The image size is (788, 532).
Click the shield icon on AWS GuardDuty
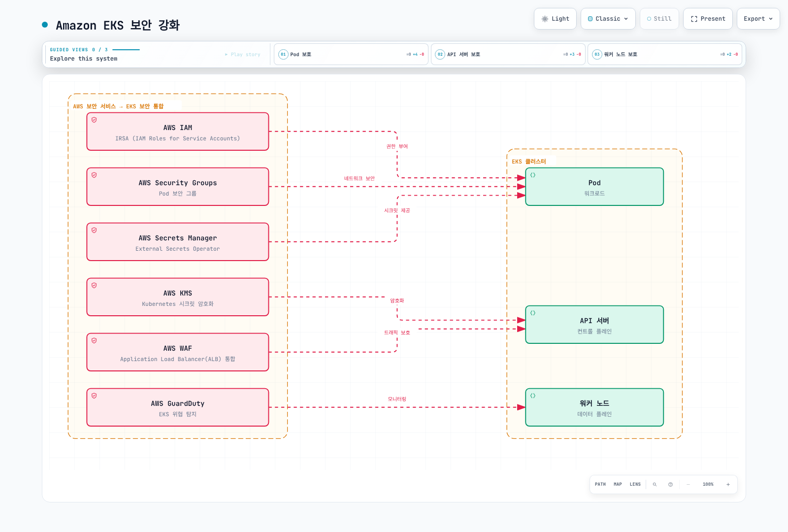pyautogui.click(x=94, y=396)
